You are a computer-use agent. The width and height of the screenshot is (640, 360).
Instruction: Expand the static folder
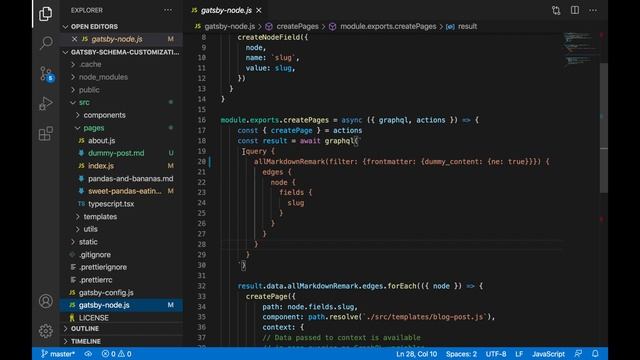121,242
